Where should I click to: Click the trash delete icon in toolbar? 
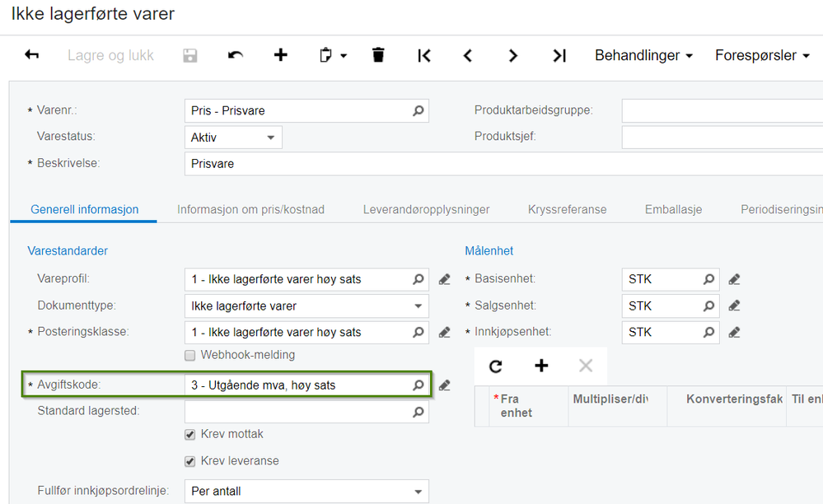pyautogui.click(x=378, y=55)
